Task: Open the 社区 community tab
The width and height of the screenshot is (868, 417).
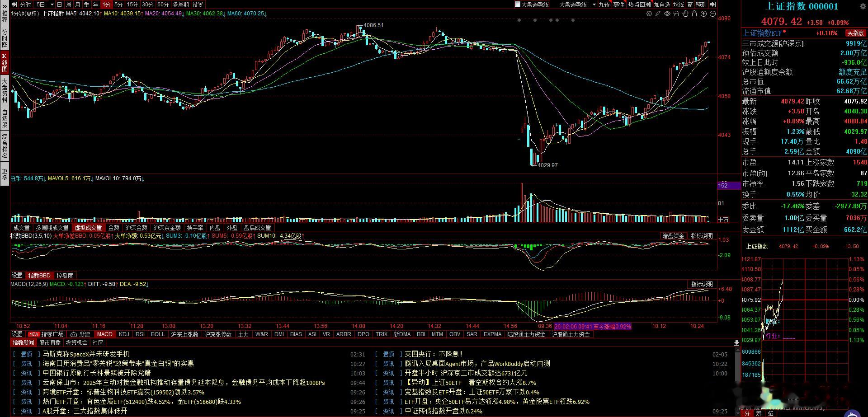Action: pyautogui.click(x=98, y=343)
